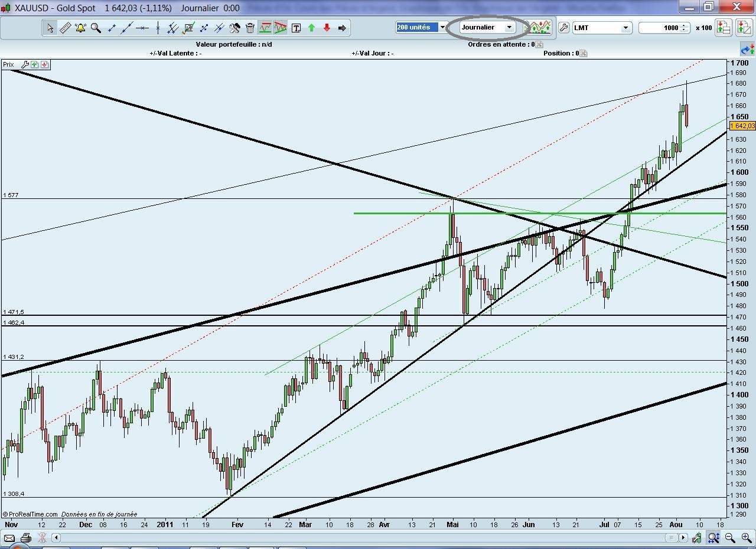Toggle the arrow cursor selection mode
This screenshot has width=756, height=549.
point(50,28)
